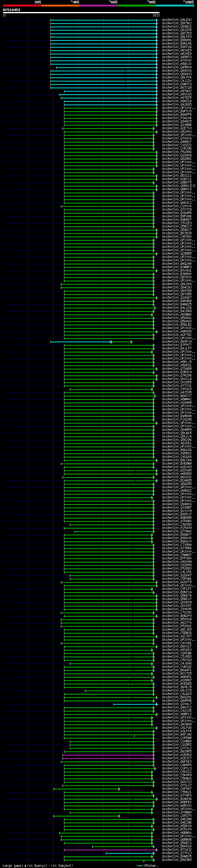Open hit UniRef100_Q93Z05
197x868 pixels.
click(x=177, y=30)
